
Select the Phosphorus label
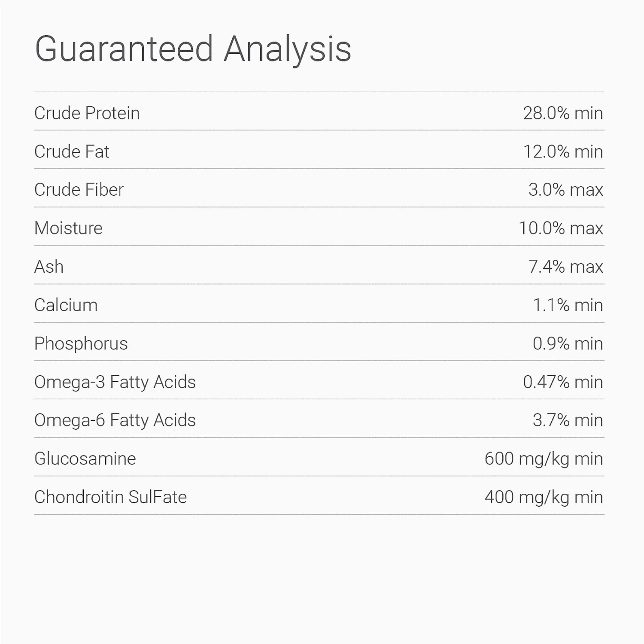coord(81,343)
